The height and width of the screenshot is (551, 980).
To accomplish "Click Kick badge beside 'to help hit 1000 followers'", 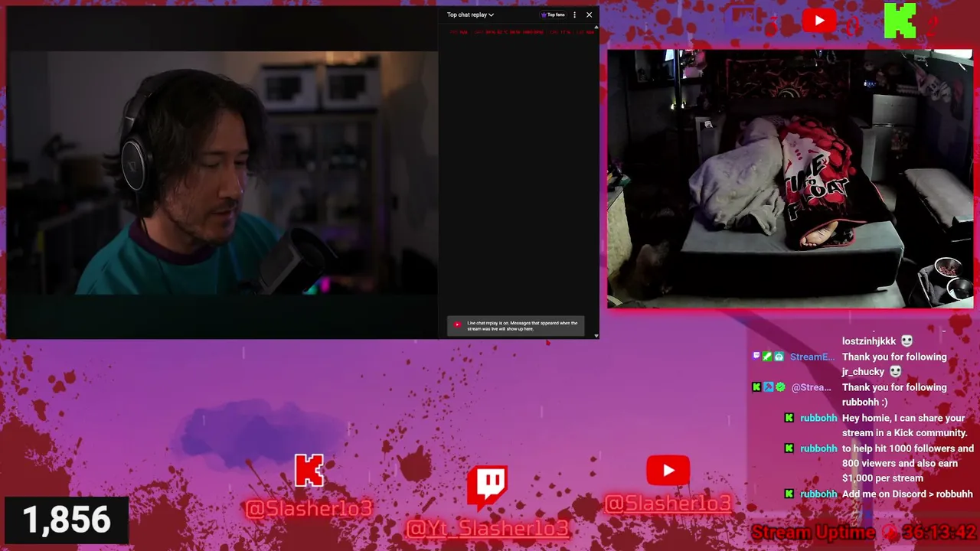I will pos(789,448).
